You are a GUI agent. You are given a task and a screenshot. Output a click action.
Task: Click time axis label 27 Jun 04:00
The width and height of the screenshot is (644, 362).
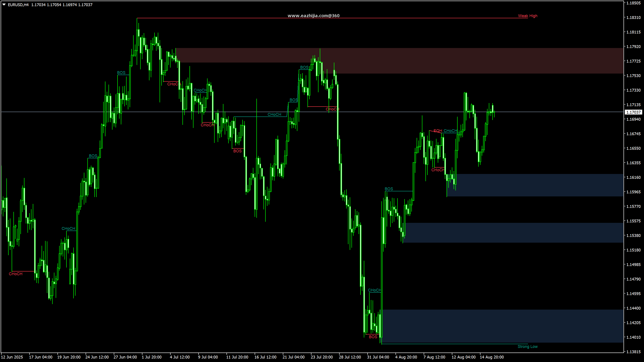tap(125, 357)
